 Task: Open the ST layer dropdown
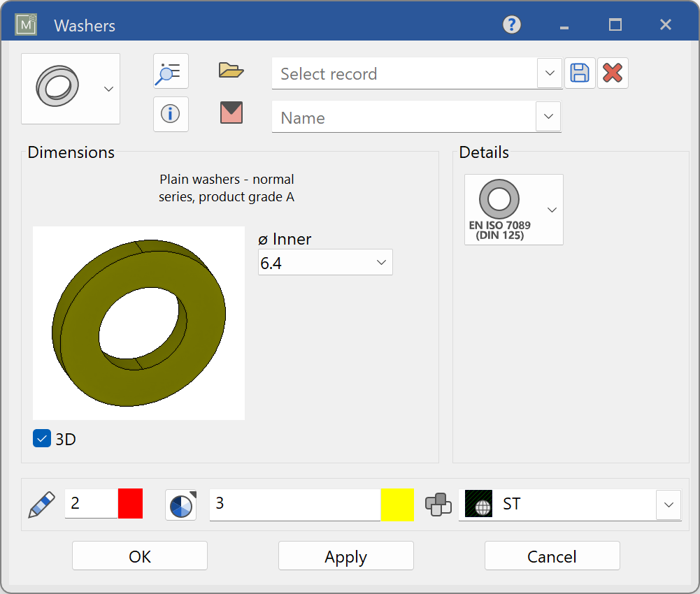pyautogui.click(x=669, y=505)
